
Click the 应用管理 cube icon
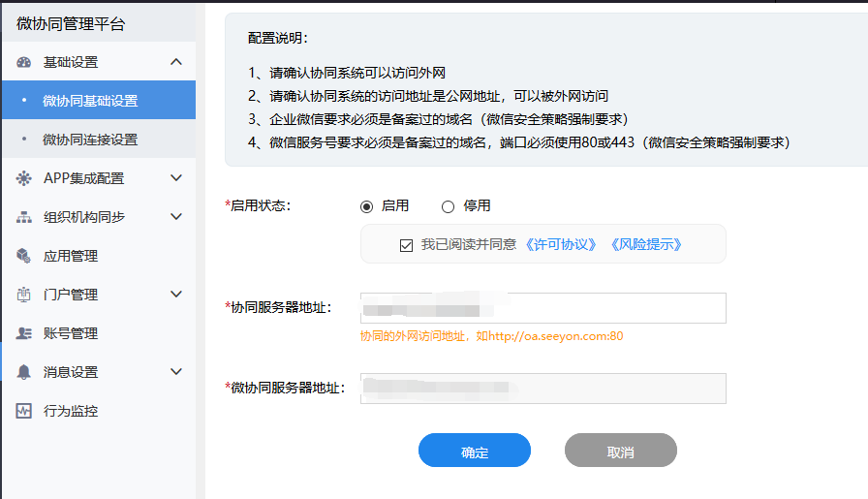(24, 256)
